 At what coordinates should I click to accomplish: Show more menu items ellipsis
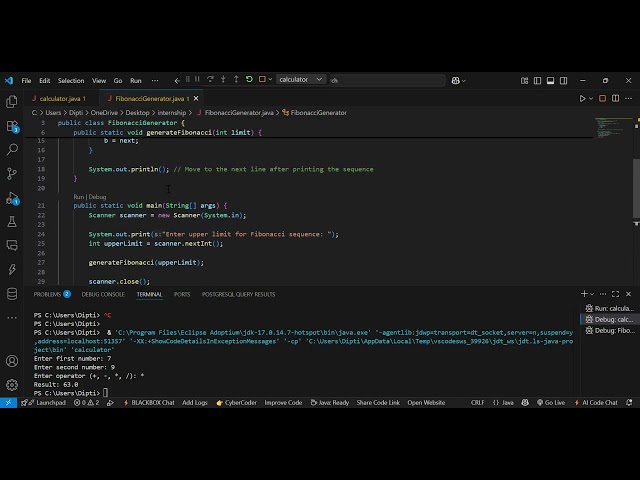155,81
